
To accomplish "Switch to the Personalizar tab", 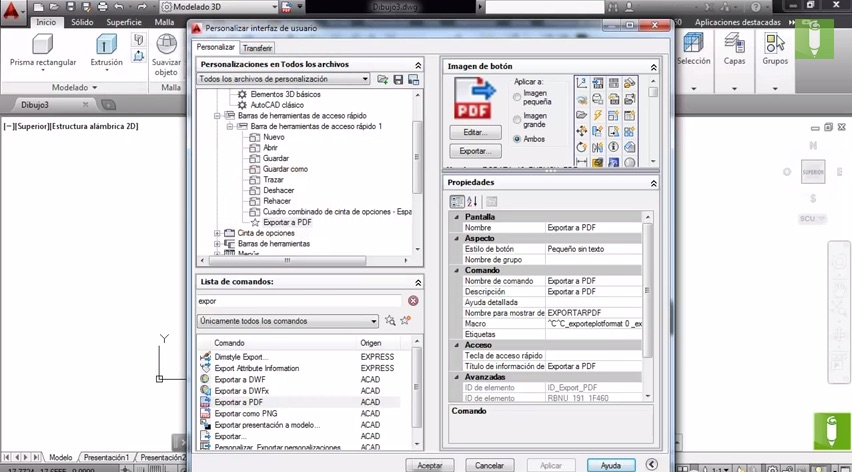I will pyautogui.click(x=215, y=47).
